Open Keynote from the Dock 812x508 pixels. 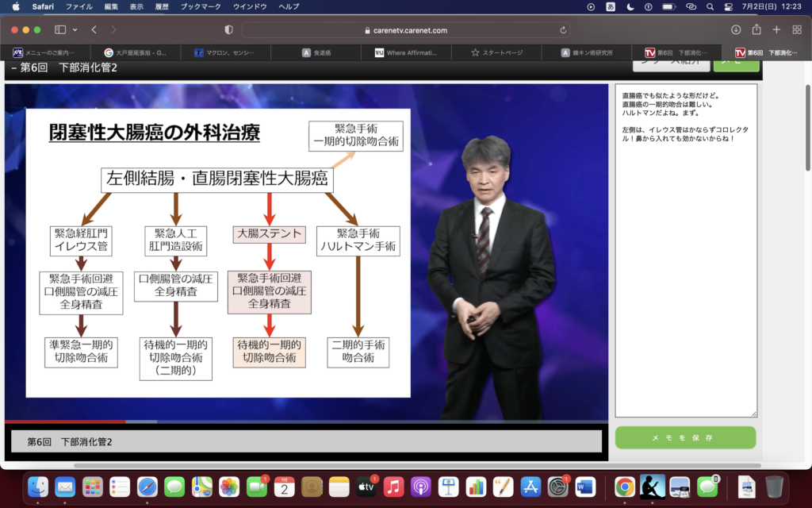[x=448, y=487]
